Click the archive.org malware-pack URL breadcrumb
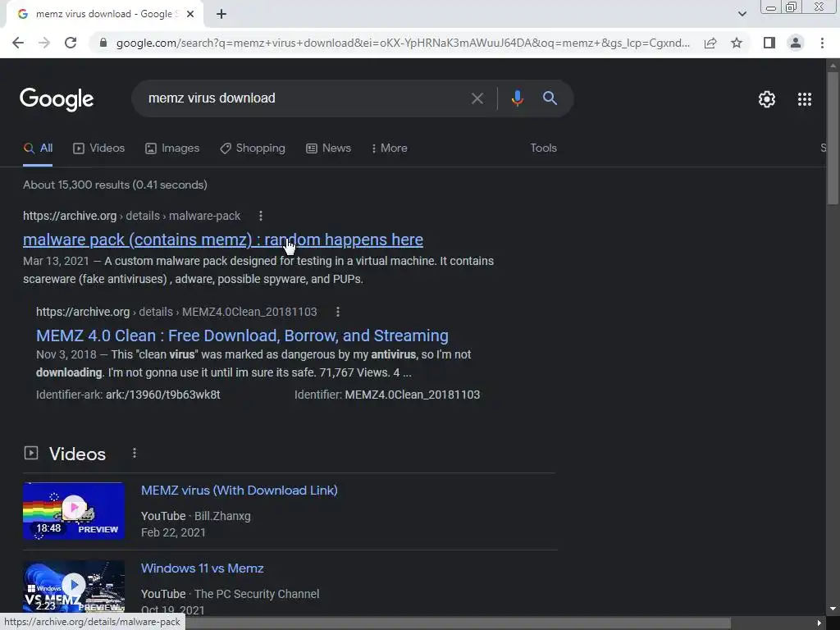840x630 pixels. (131, 216)
